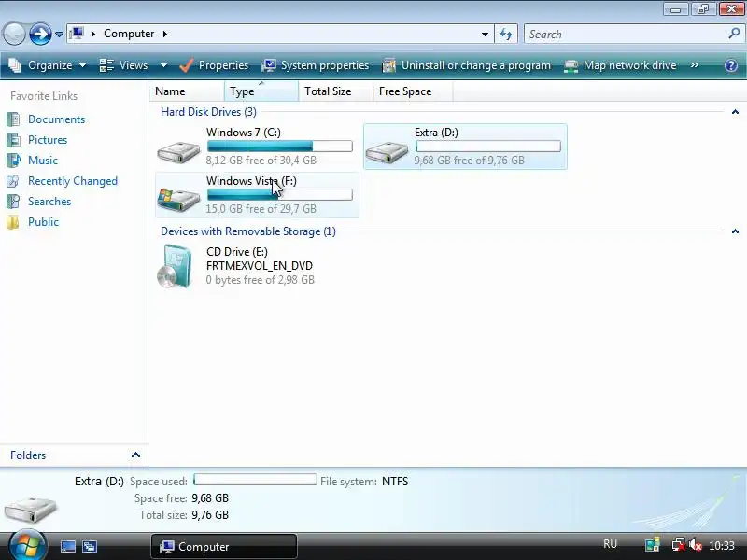Sort by the Type column header

[x=261, y=91]
